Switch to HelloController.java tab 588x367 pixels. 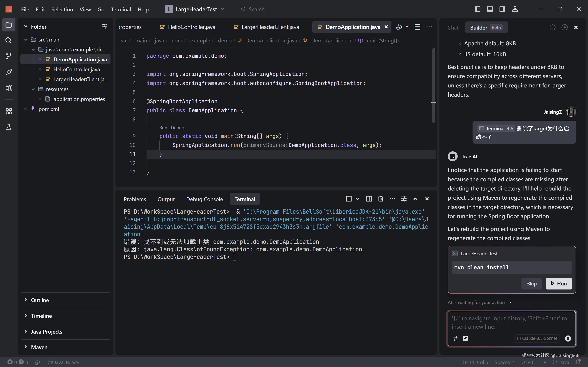(191, 27)
